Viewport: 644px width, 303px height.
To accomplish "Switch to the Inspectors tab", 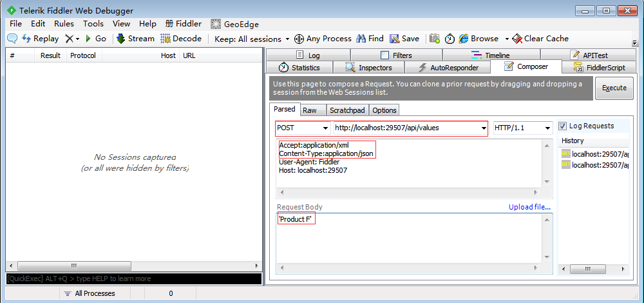I will tap(368, 68).
